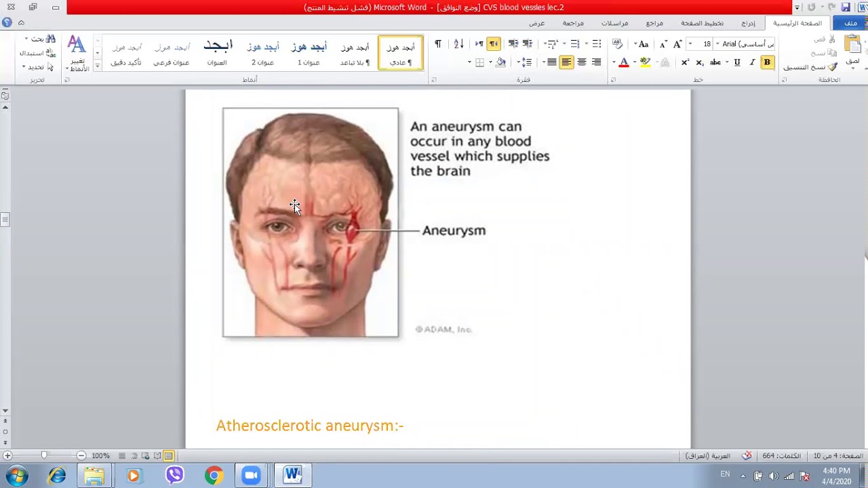Open the Word Help question mark
868x488 pixels.
pos(7,22)
